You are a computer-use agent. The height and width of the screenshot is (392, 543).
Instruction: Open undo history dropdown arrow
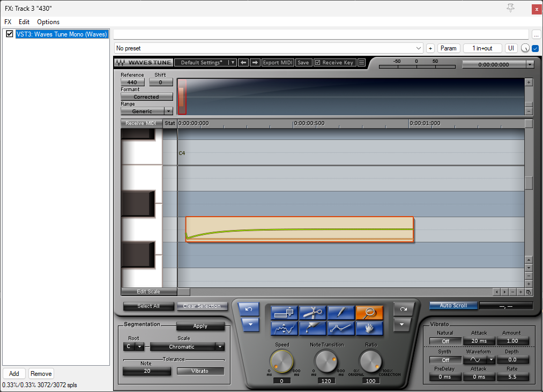[x=250, y=325]
